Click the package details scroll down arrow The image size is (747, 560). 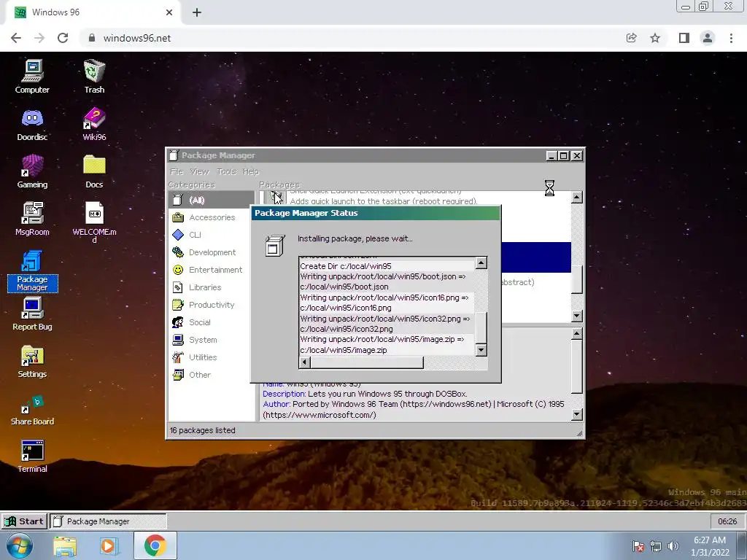pyautogui.click(x=577, y=414)
